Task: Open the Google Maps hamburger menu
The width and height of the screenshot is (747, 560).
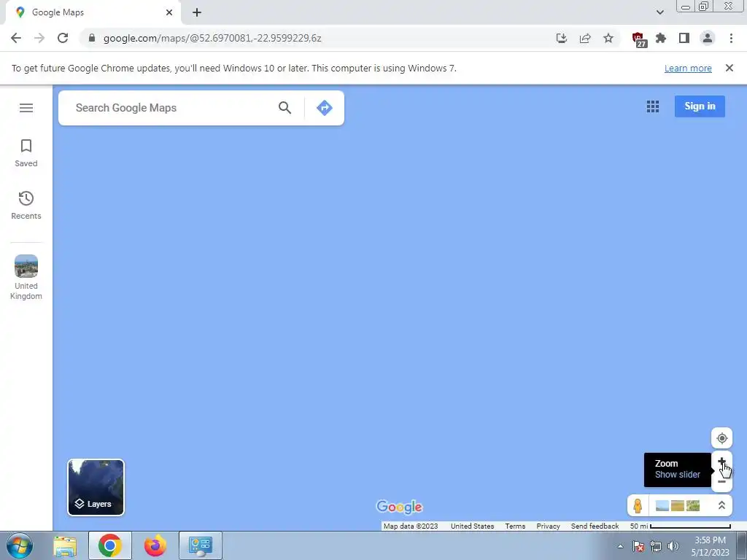Action: (x=26, y=108)
